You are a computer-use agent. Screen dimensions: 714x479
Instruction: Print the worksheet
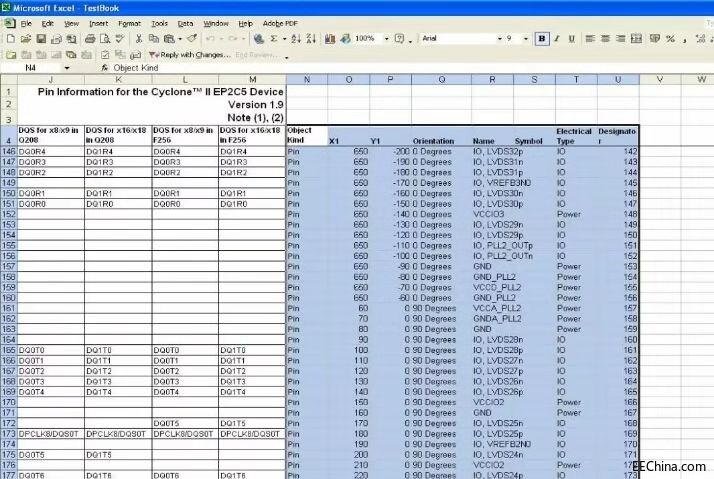(x=90, y=39)
